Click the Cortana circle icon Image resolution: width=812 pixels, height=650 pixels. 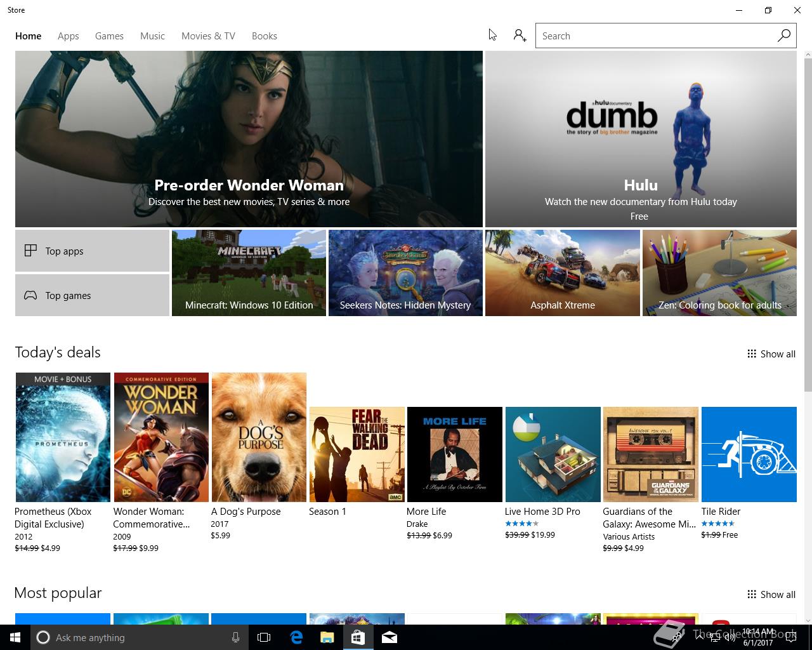[x=43, y=637]
